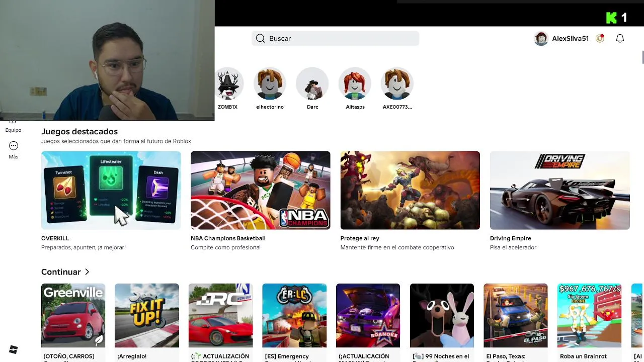The height and width of the screenshot is (362, 644).
Task: Open the Greenville game tile
Action: (73, 316)
